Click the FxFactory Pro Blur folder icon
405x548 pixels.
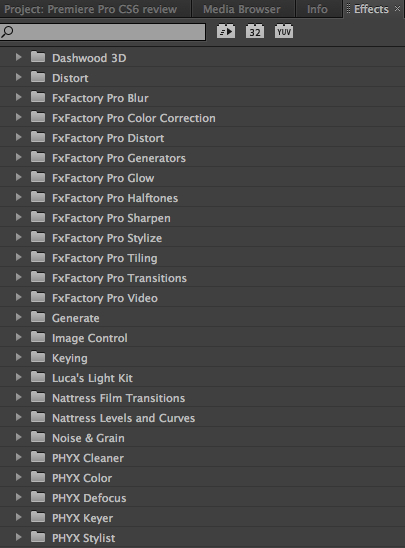coord(38,97)
